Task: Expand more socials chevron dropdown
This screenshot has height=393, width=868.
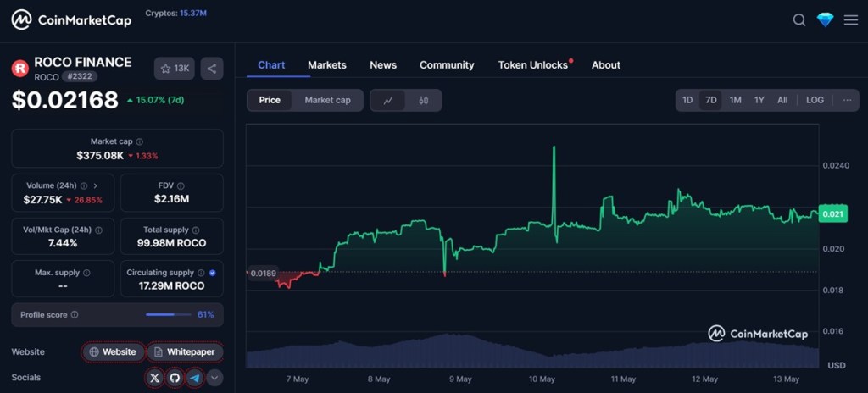Action: (x=215, y=378)
